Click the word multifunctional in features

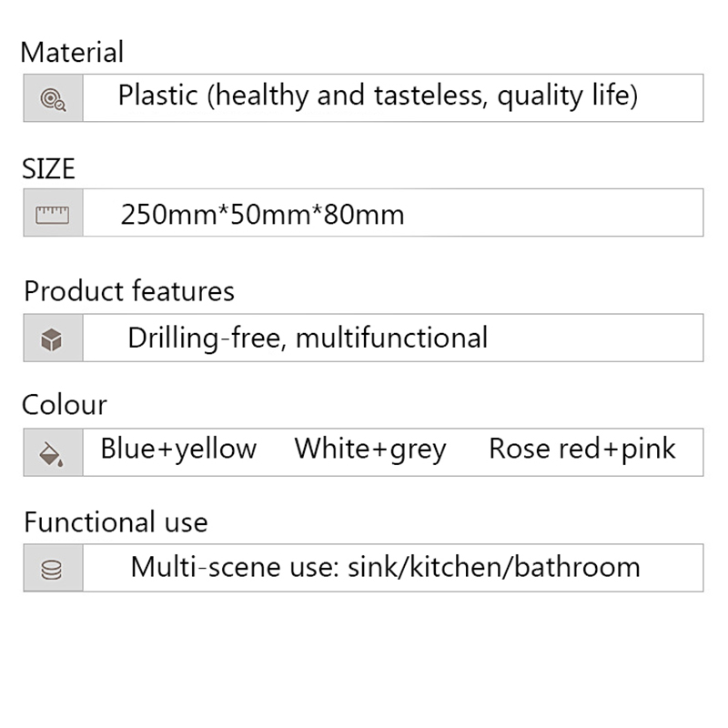392,338
